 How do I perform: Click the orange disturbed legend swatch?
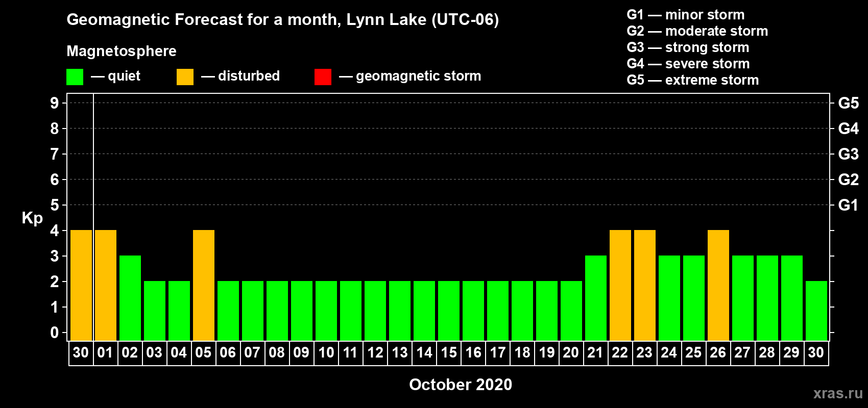(185, 77)
